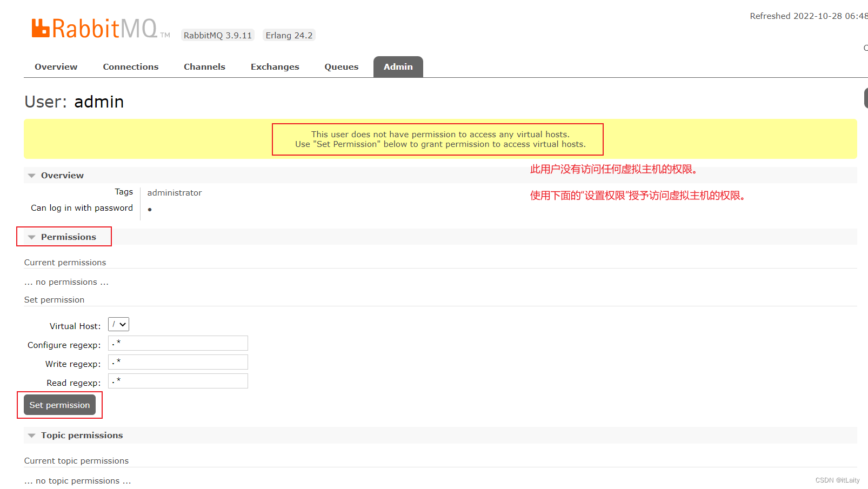The image size is (868, 489).
Task: Click the Set permission button
Action: click(59, 405)
